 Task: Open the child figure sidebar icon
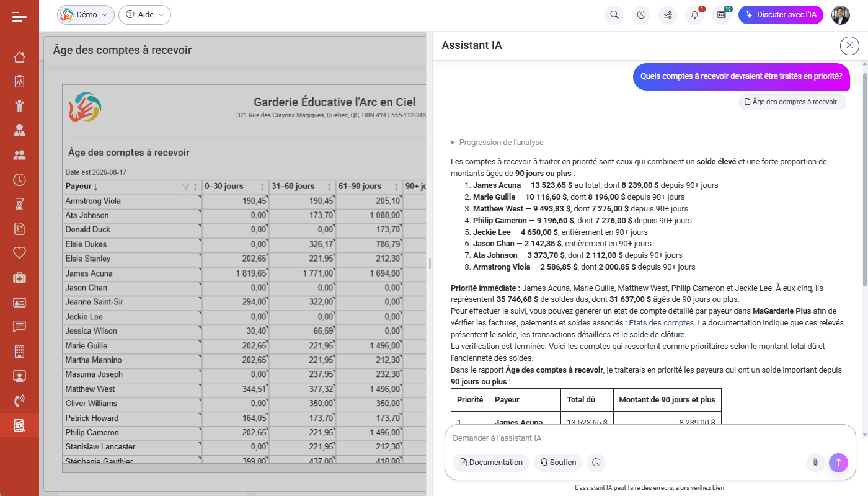19,105
